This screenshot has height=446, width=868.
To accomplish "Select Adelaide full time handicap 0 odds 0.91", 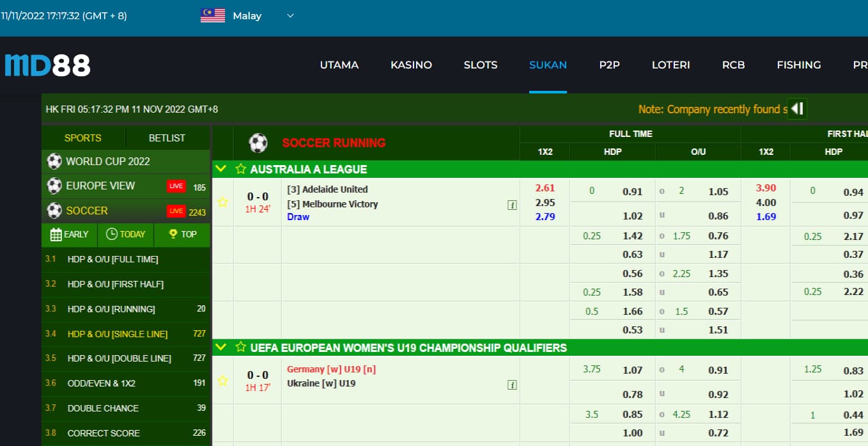I will [633, 191].
